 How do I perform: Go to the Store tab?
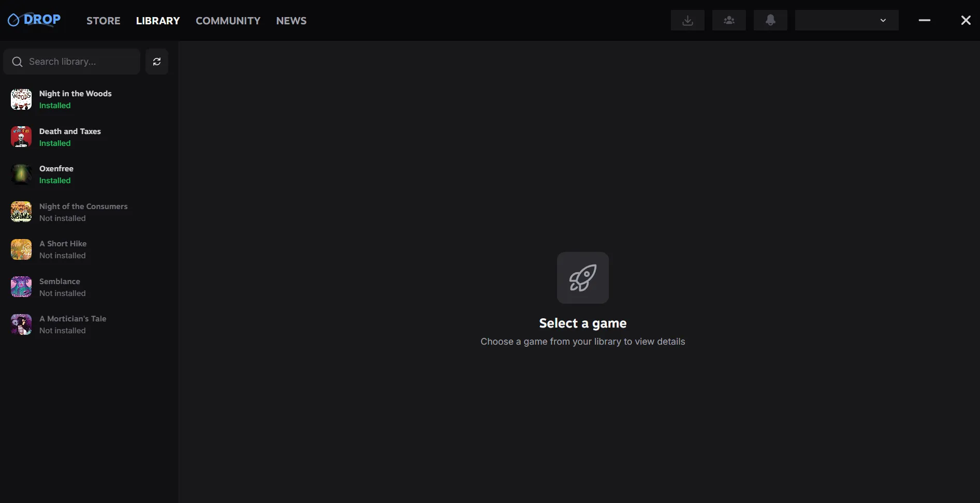103,21
